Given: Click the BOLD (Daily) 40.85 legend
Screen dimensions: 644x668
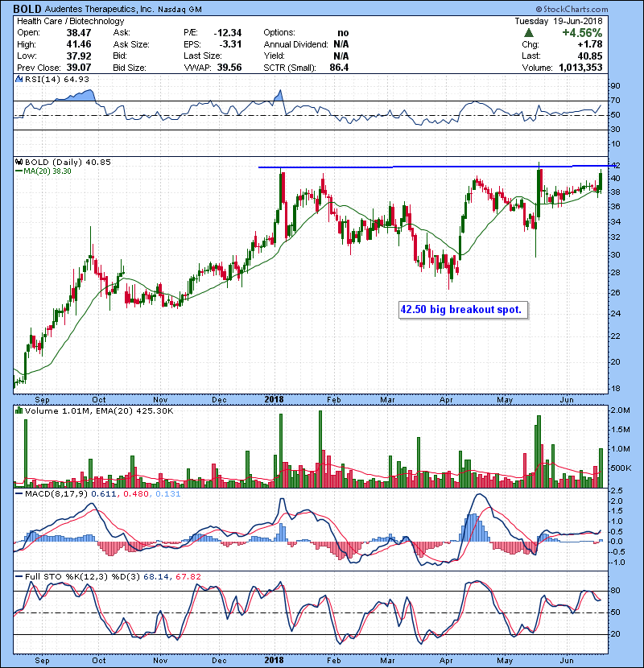Looking at the screenshot, I should [68, 163].
